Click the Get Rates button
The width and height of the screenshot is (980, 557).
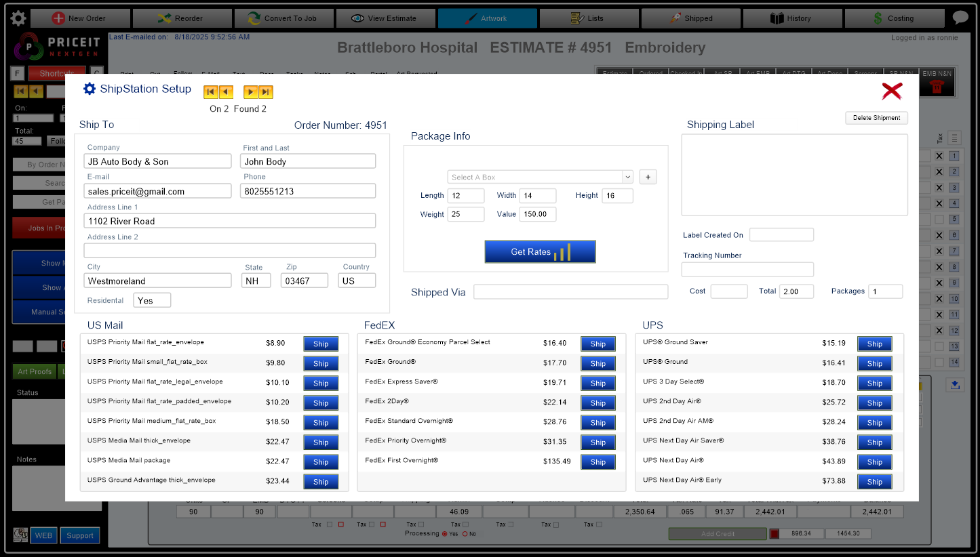pos(540,251)
